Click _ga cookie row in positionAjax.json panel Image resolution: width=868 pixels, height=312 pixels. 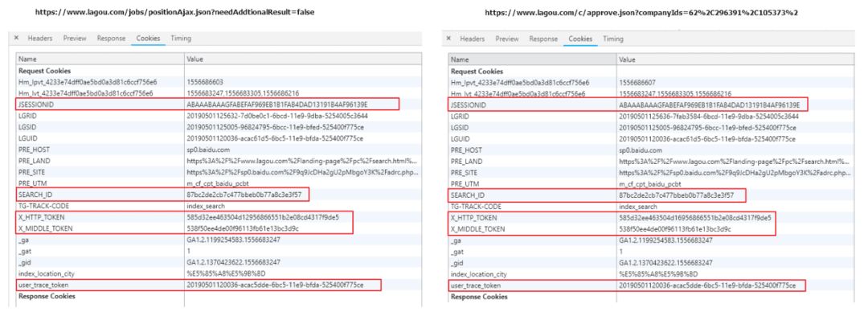[x=219, y=240]
